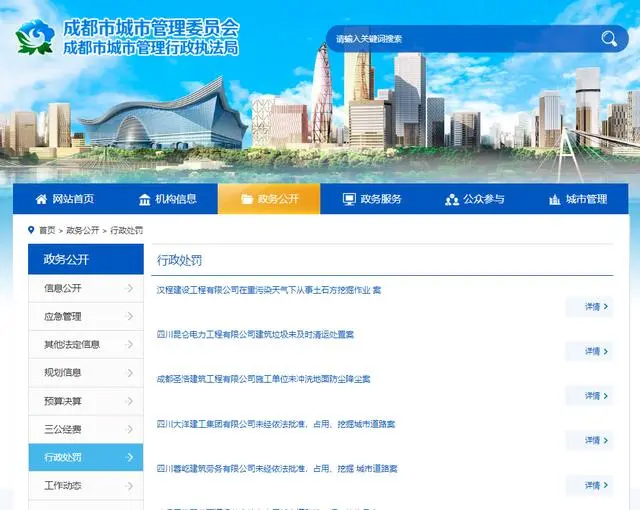
Task: Focus the keyword search input field
Action: tap(460, 39)
